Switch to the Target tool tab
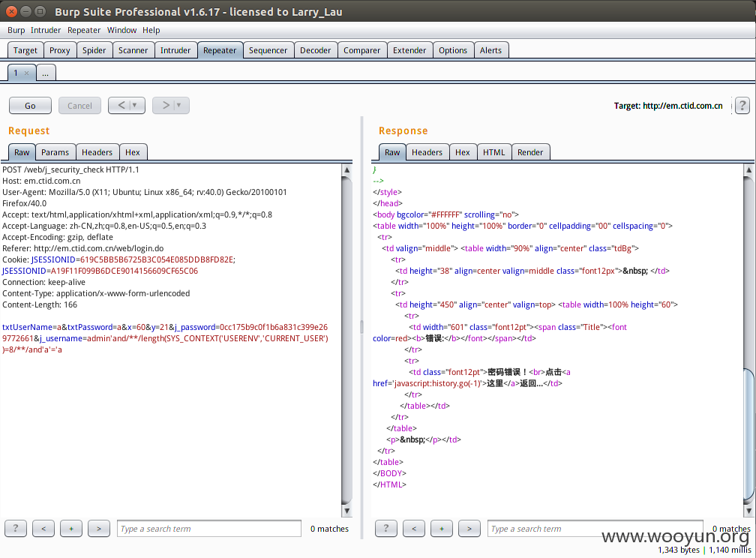The height and width of the screenshot is (558, 756). tap(25, 50)
